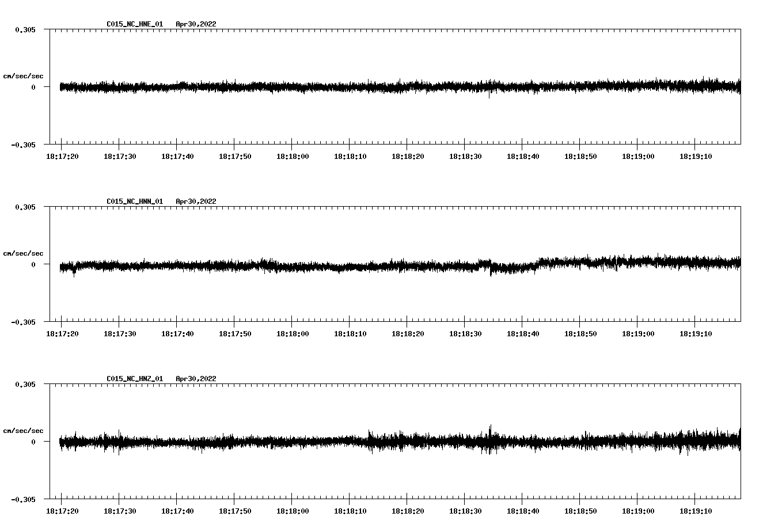782x532 pixels.
Task: Click 18:18:30 time label under HNE plot
Action: (x=465, y=157)
